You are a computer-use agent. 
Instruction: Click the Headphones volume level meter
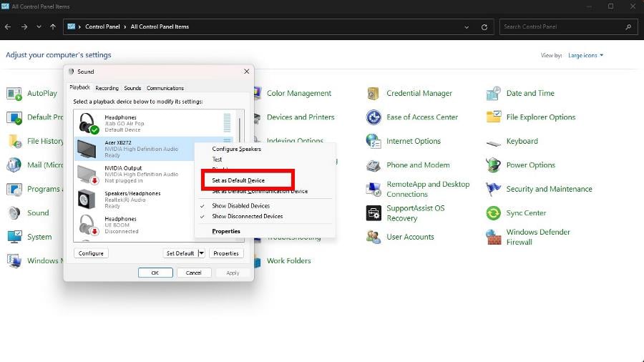227,123
